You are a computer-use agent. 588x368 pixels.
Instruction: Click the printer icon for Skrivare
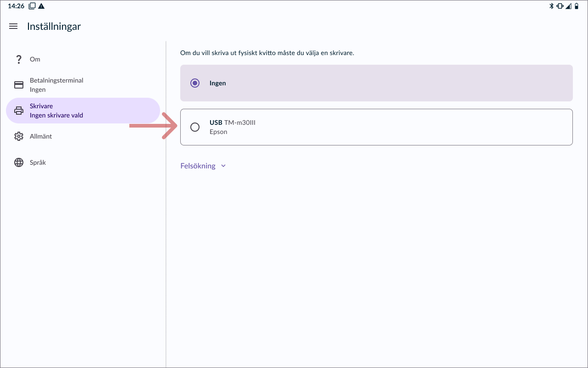[19, 111]
